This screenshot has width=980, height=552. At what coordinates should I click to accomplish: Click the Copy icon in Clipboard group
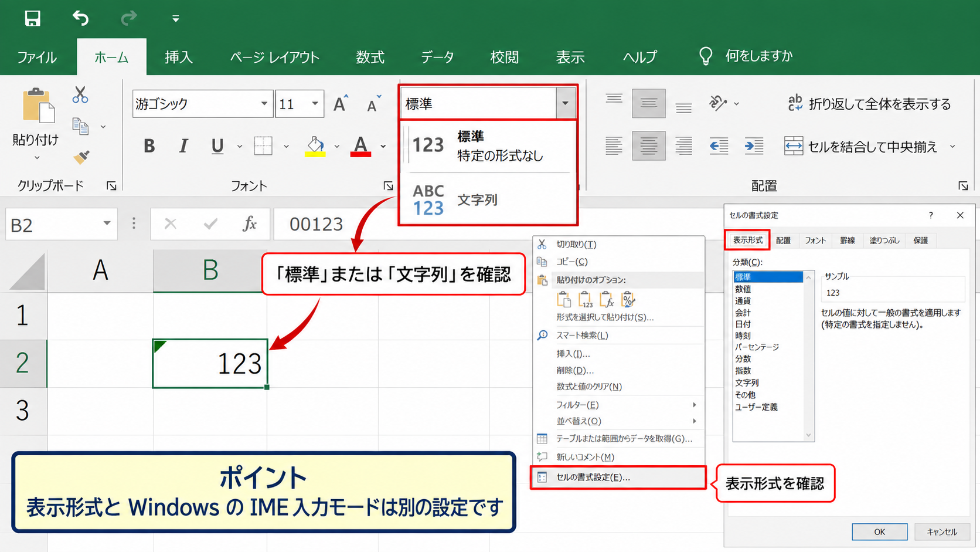pyautogui.click(x=80, y=126)
